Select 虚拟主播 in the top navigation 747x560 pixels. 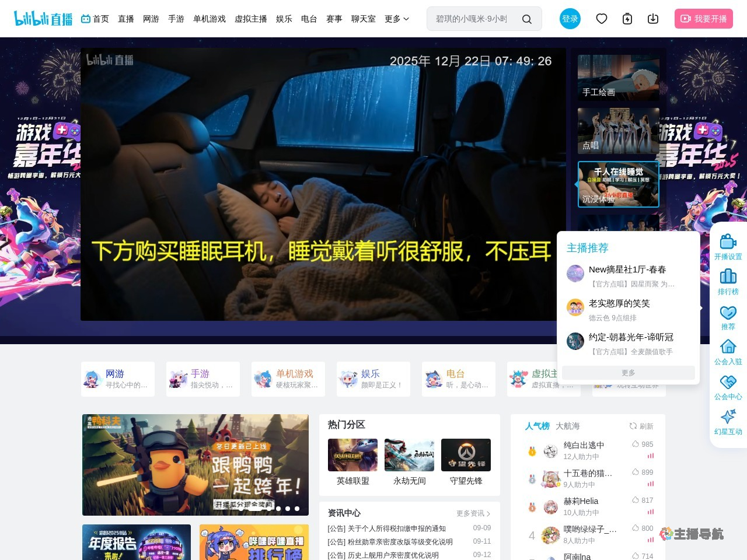coord(250,19)
